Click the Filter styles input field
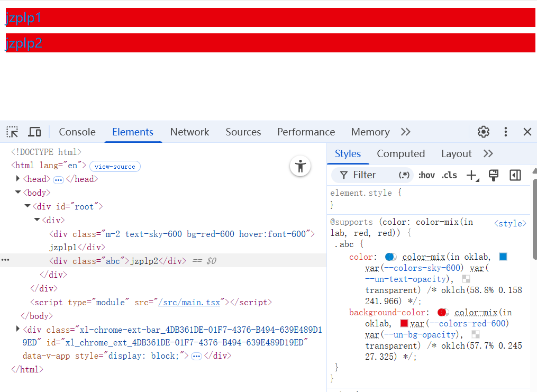The width and height of the screenshot is (537, 392). [374, 175]
